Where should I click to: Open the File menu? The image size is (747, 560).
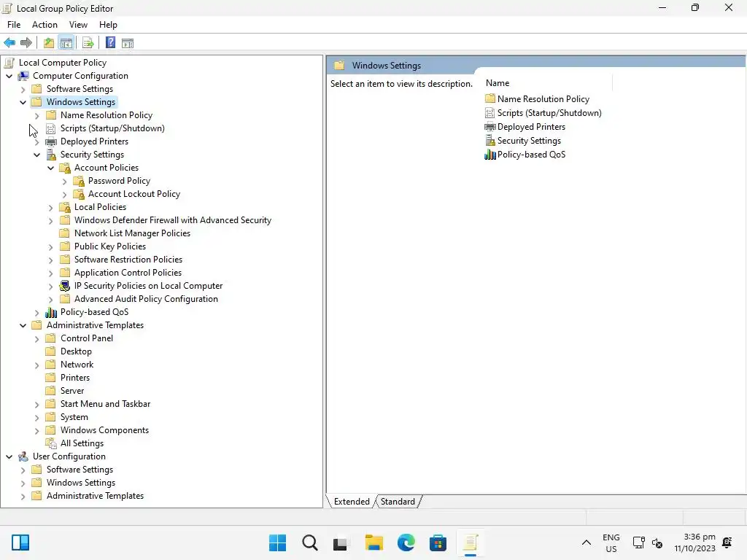pyautogui.click(x=14, y=25)
